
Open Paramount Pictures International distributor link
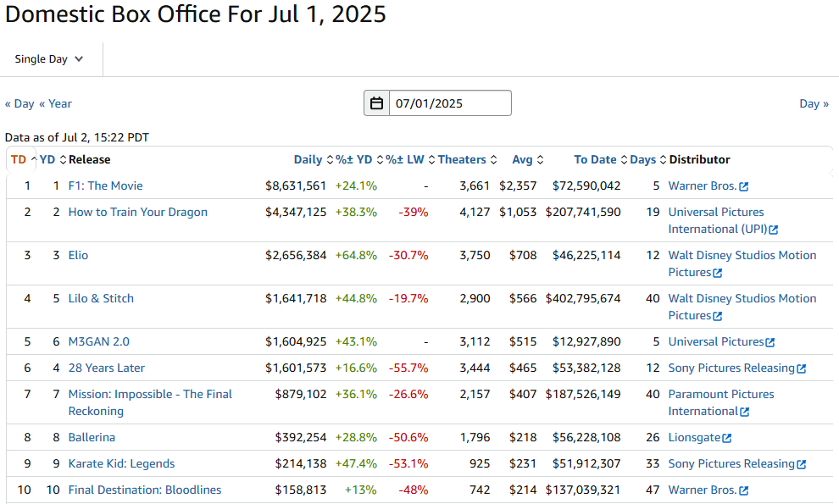(721, 402)
